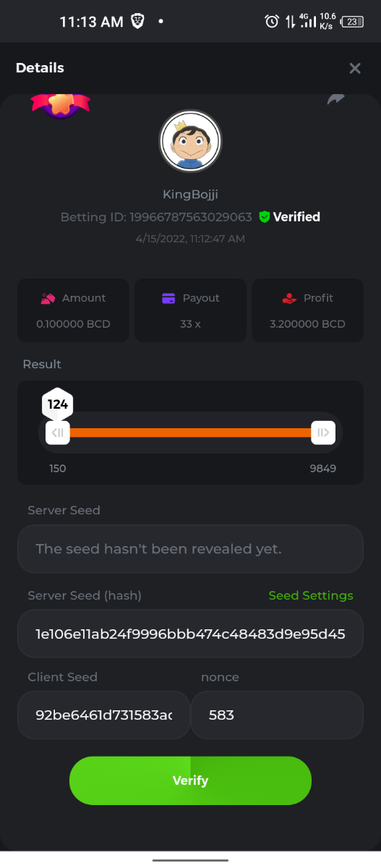Tap the red Profit icon

pos(289,298)
